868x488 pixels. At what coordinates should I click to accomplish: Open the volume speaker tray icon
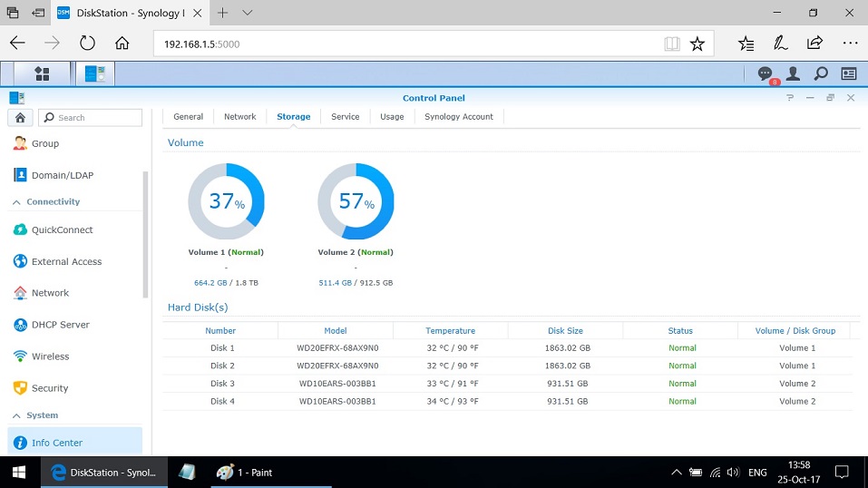click(733, 473)
